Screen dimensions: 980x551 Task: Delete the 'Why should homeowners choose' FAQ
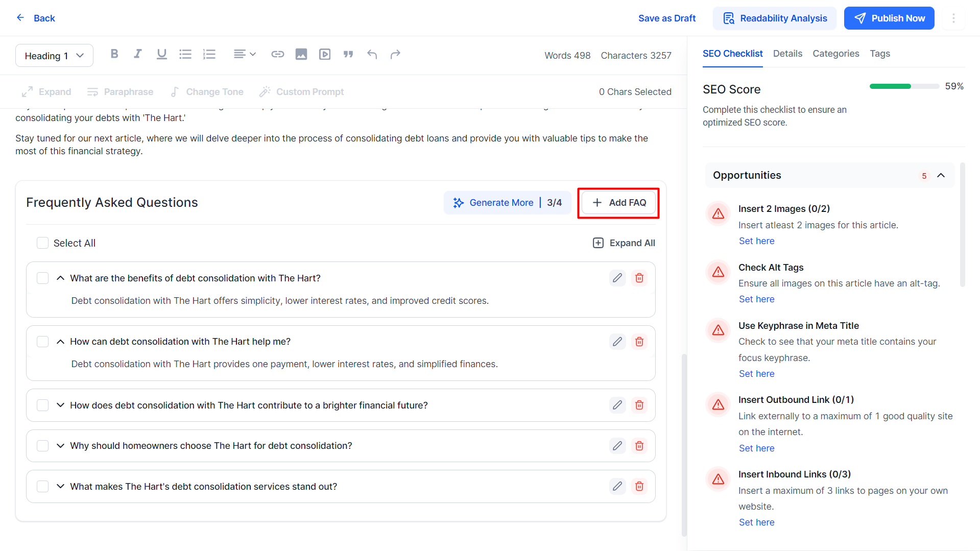(639, 446)
